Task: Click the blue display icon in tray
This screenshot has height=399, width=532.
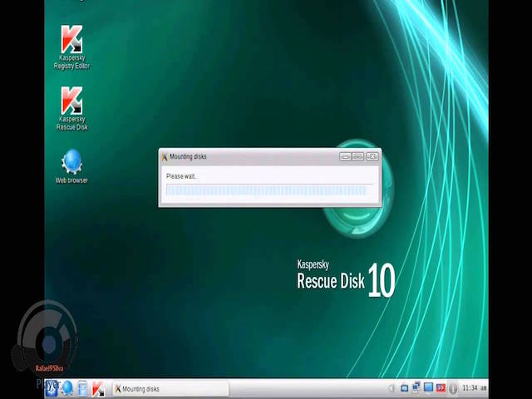Action: point(429,388)
